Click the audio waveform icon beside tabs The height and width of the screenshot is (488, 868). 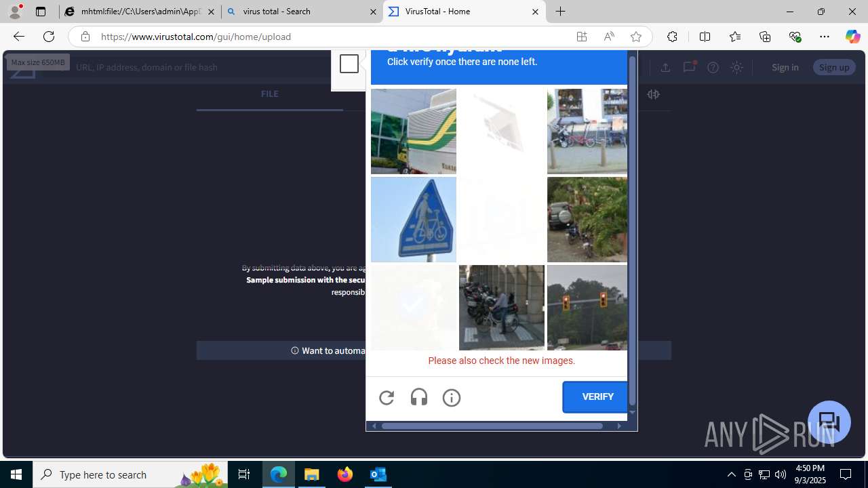tap(653, 95)
